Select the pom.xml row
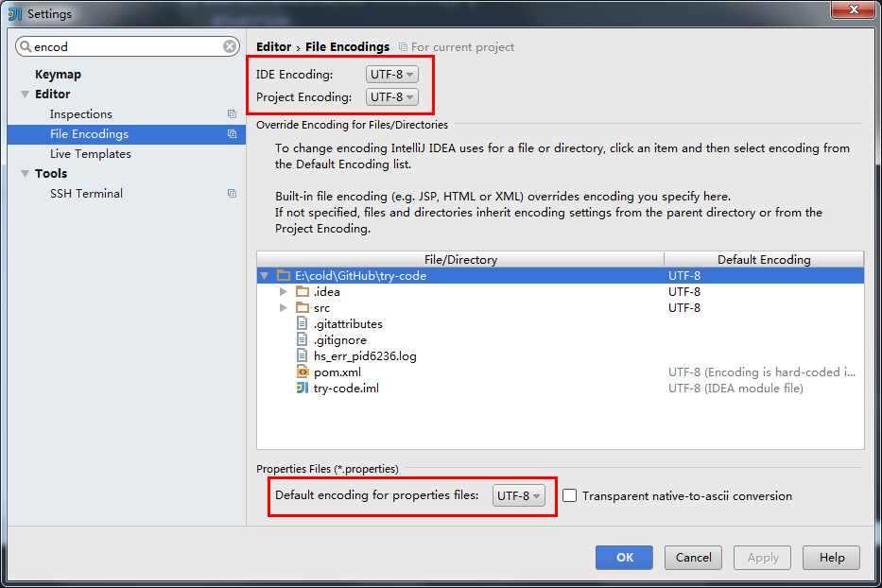The height and width of the screenshot is (588, 882). tap(561, 372)
